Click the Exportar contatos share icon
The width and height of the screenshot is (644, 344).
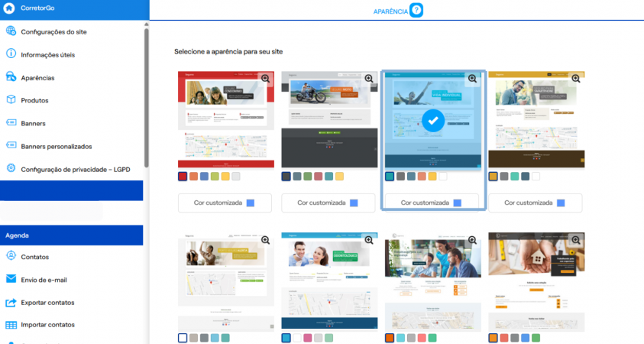pos(11,302)
